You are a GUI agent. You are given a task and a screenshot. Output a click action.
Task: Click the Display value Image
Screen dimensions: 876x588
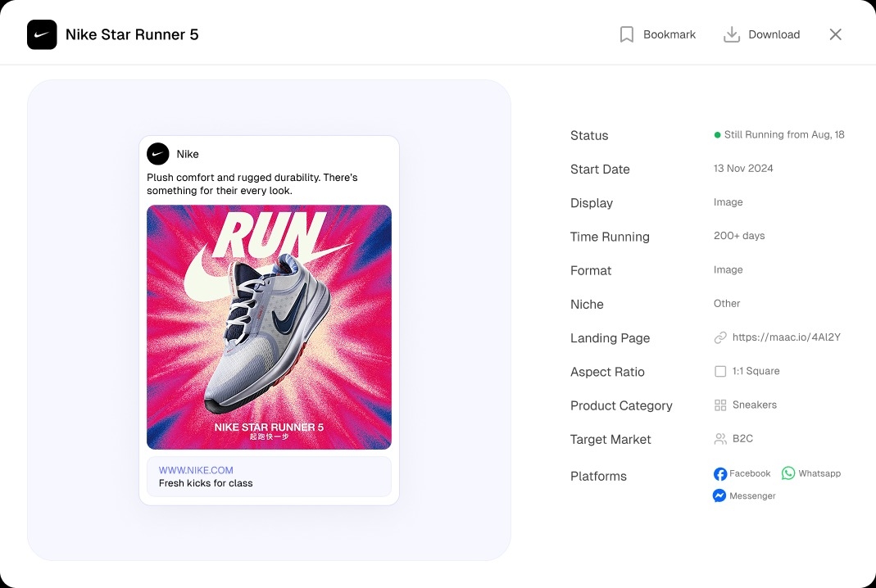click(x=728, y=202)
